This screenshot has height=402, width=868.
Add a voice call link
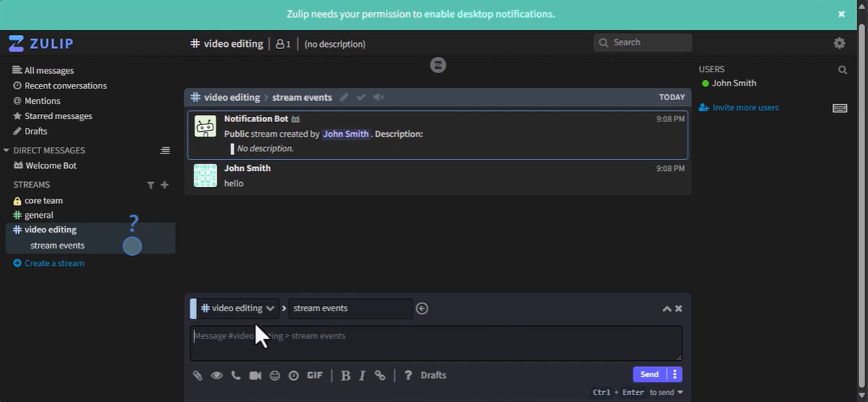pos(236,376)
